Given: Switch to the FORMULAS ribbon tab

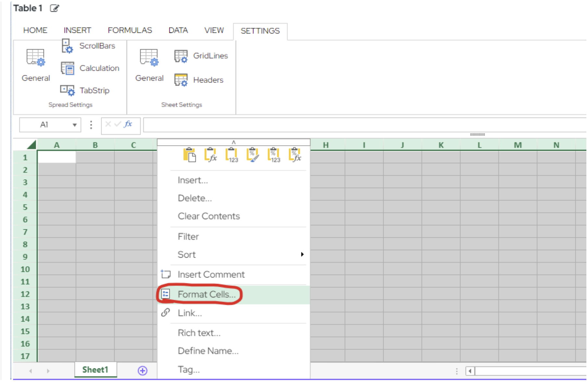Looking at the screenshot, I should (x=130, y=30).
